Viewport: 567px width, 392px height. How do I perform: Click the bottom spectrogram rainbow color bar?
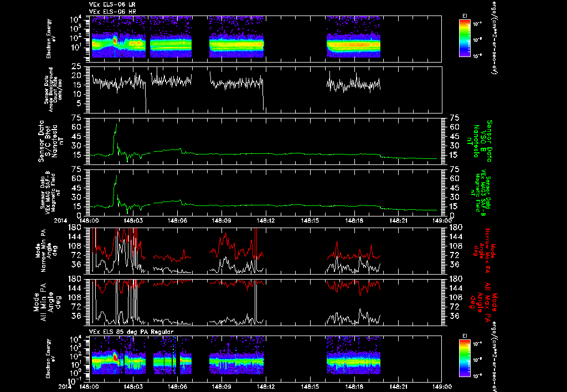pos(465,358)
